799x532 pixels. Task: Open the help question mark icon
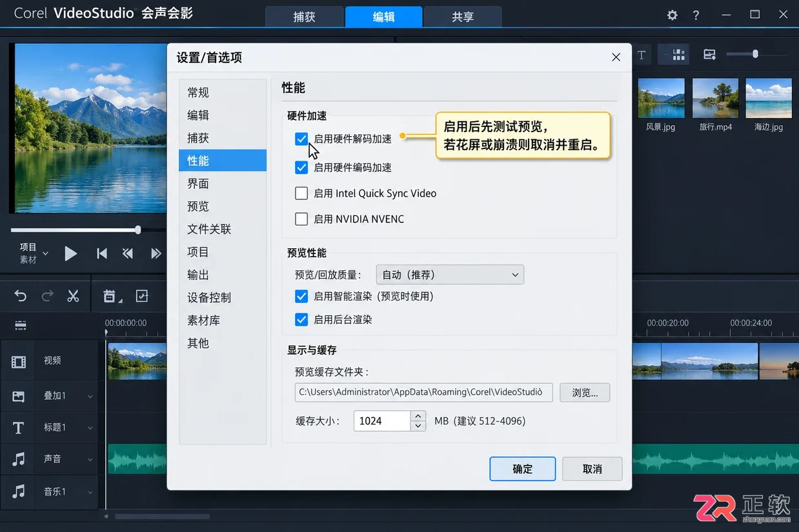[x=696, y=15]
